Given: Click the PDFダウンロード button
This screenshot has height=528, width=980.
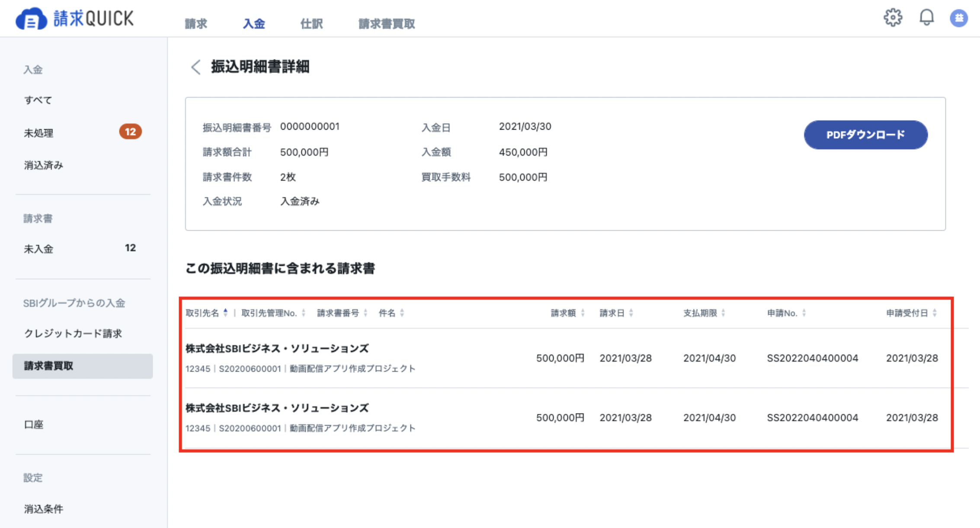Looking at the screenshot, I should 865,135.
